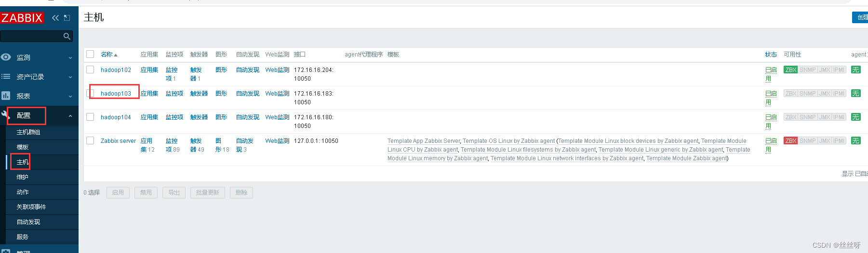Viewport: 868px width, 253px height.
Task: Click the sidebar kiosk mode icon
Action: tap(67, 18)
